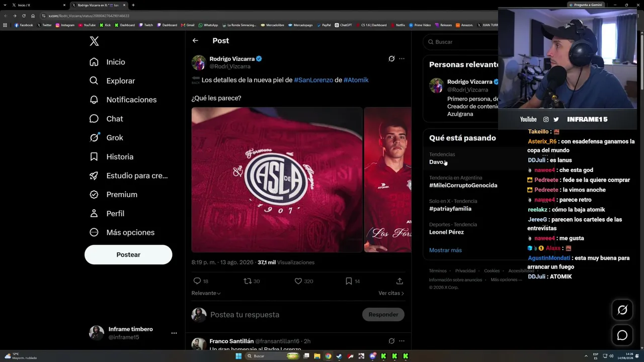Image resolution: width=644 pixels, height=362 pixels.
Task: Open the YouTube bookmark
Action: point(87,25)
